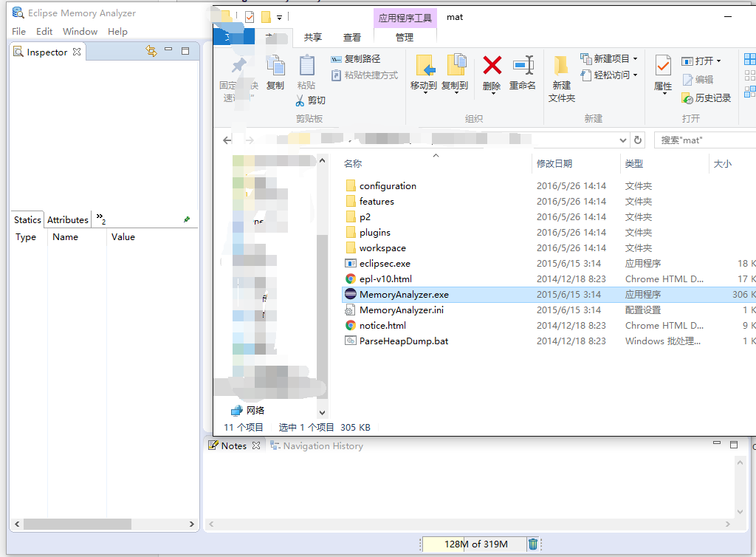Sort by Type (类型) column header

[634, 164]
